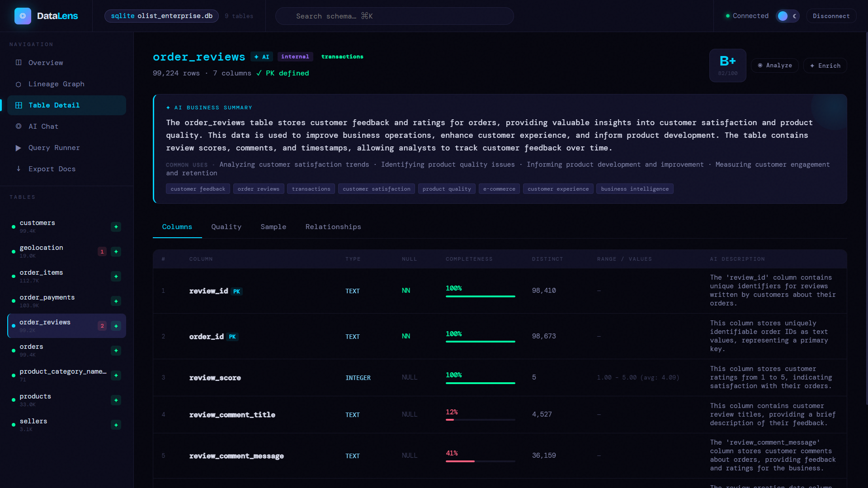This screenshot has height=488, width=868.
Task: Click the sparkle icon beside orders table
Action: pyautogui.click(x=116, y=351)
